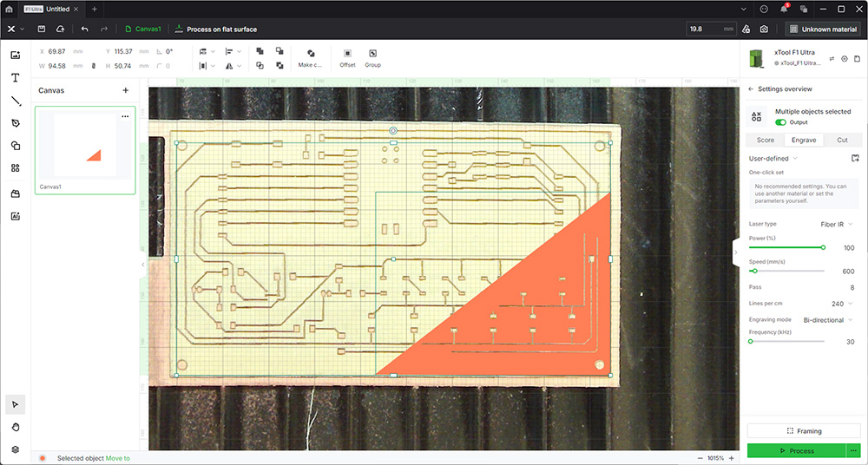Viewport: 868px width, 465px height.
Task: Undo the last action
Action: 84,29
